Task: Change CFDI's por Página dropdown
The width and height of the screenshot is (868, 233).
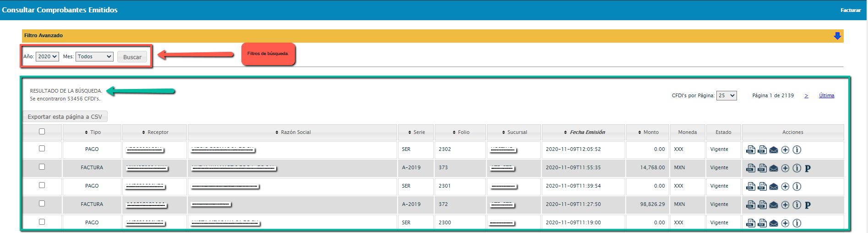Action: (x=726, y=95)
